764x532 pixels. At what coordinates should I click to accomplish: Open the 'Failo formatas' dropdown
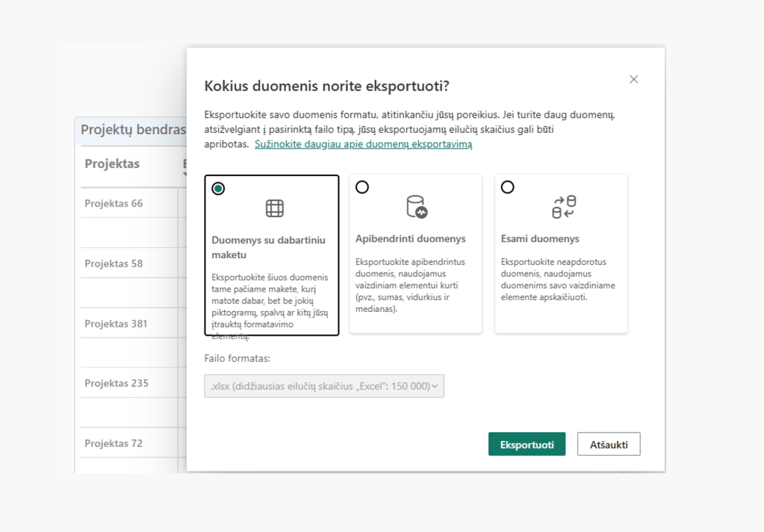(x=324, y=386)
